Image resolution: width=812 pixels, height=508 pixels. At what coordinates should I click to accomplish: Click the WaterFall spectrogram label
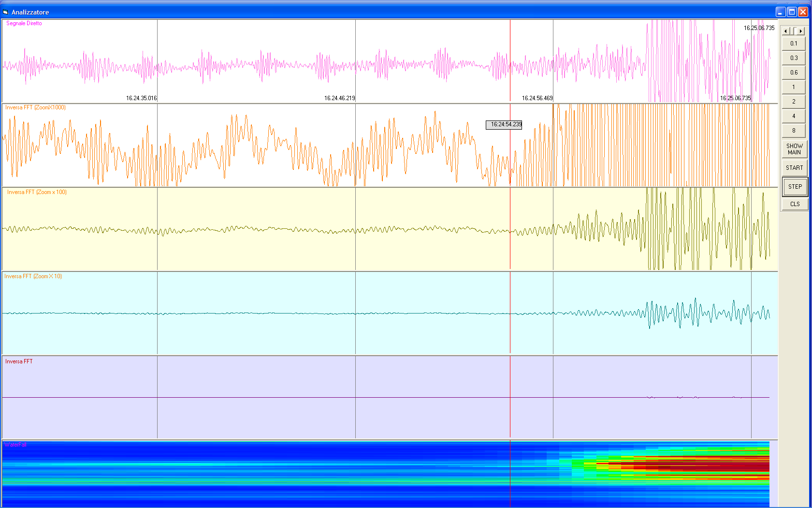[15, 445]
